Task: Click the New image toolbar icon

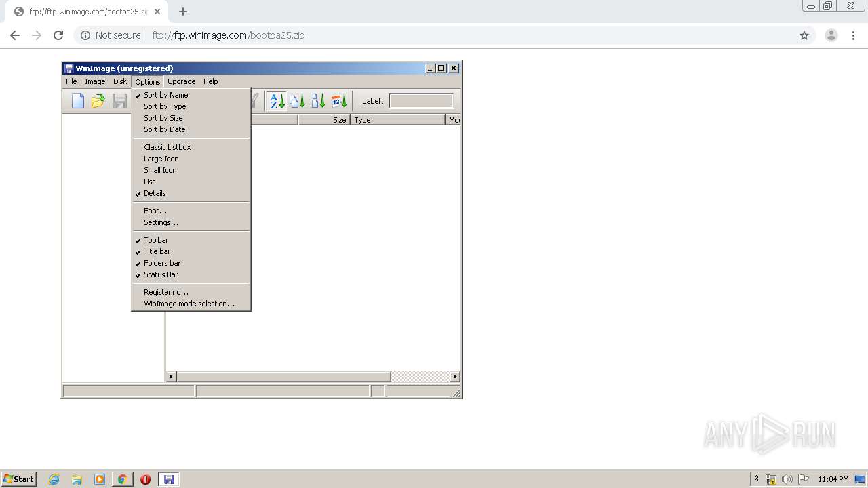Action: pyautogui.click(x=78, y=101)
